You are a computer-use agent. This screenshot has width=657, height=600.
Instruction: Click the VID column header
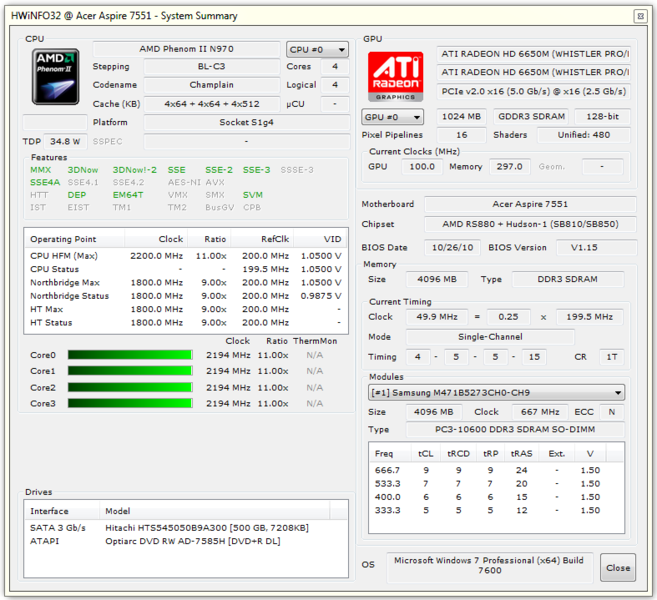(x=319, y=239)
